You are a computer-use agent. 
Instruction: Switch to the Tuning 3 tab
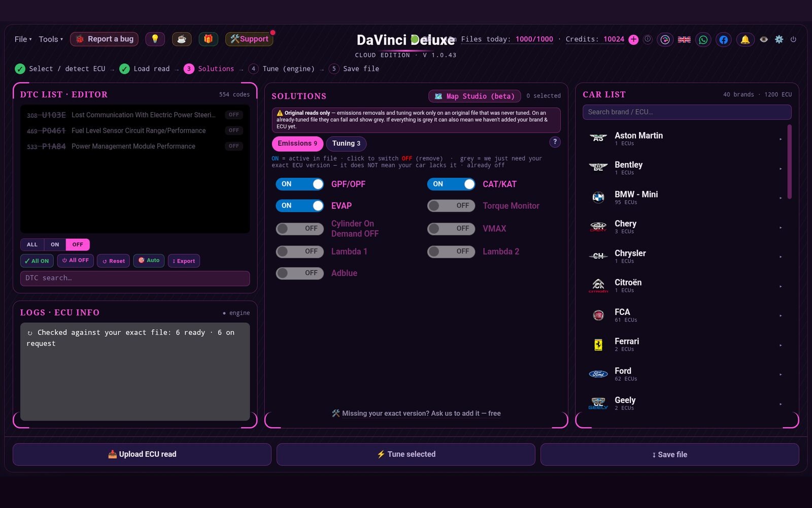[x=346, y=143]
